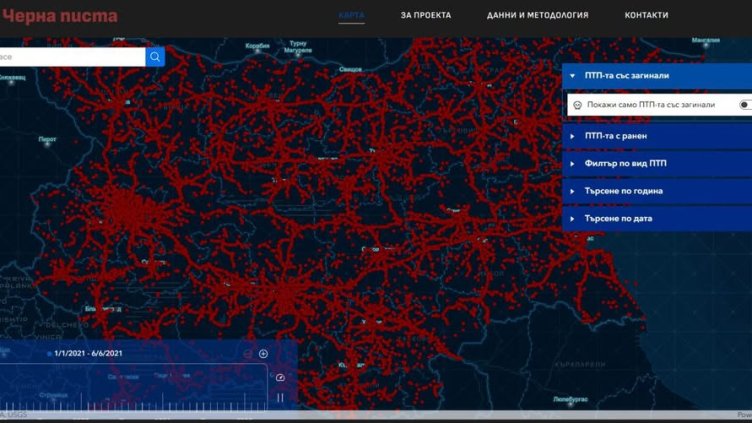
Task: Open the timeline playback speed gauge
Action: 280,378
